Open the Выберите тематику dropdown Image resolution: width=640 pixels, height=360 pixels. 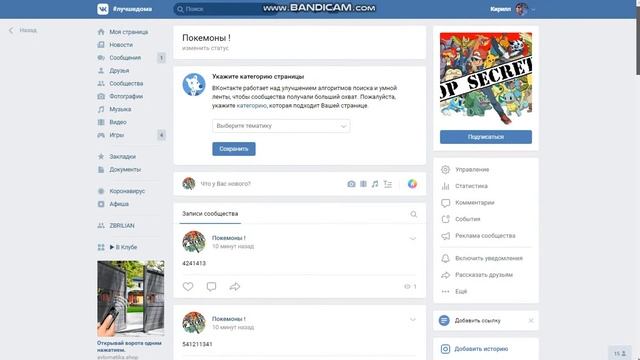[x=281, y=126]
